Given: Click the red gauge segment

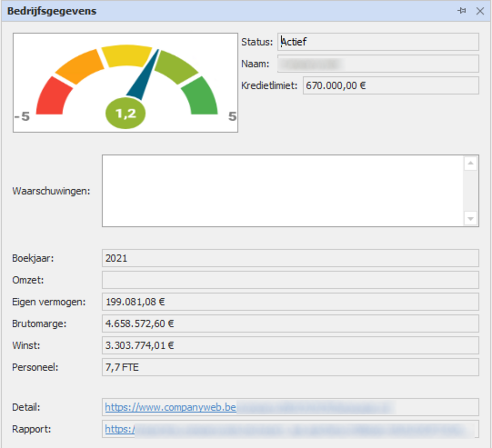Looking at the screenshot, I should [53, 96].
